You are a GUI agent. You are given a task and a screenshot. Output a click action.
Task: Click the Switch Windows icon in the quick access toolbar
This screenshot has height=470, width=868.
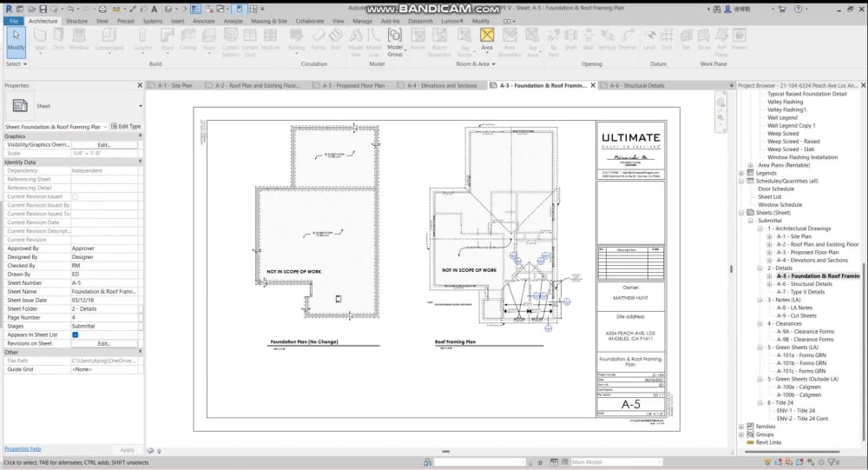click(x=220, y=9)
